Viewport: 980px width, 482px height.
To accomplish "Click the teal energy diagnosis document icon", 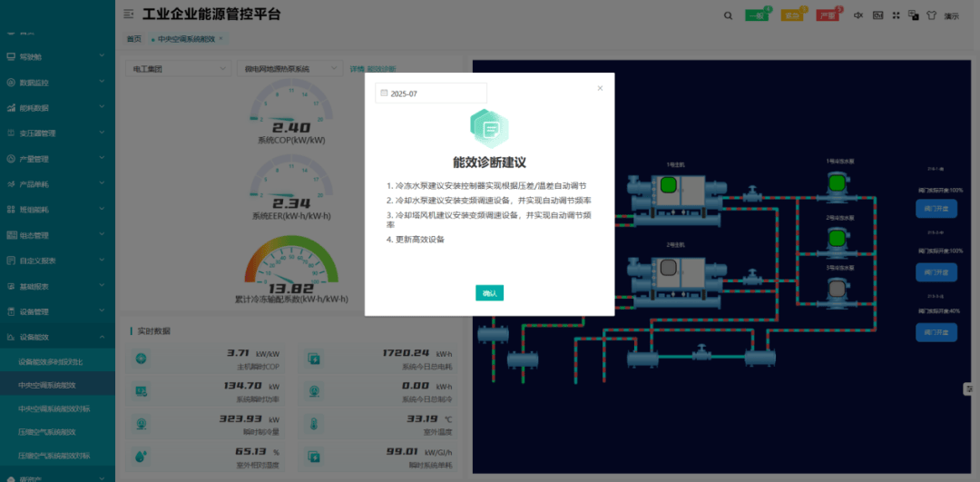I will 489,129.
